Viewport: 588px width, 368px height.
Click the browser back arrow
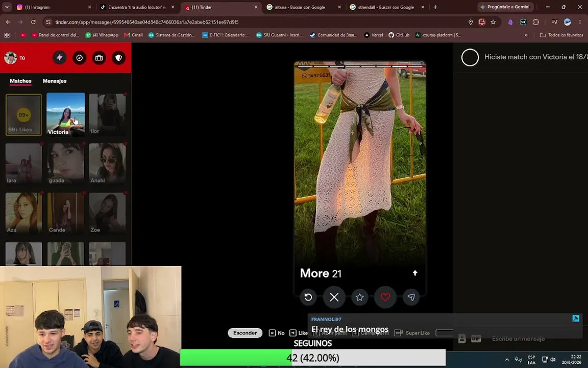coord(8,22)
